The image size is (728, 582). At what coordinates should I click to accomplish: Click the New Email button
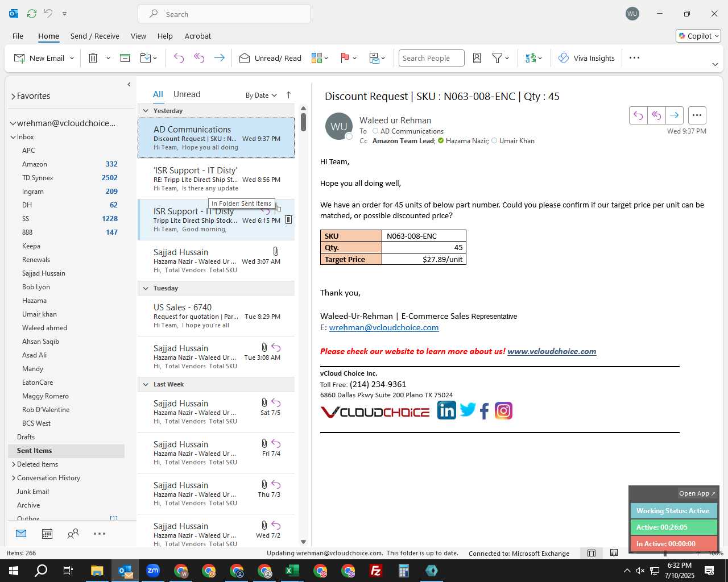click(39, 58)
